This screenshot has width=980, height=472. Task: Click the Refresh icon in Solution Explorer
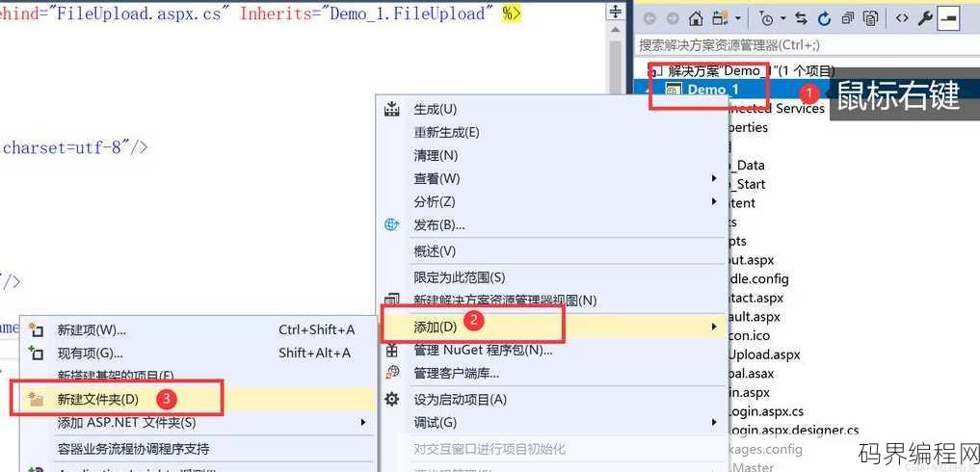824,18
